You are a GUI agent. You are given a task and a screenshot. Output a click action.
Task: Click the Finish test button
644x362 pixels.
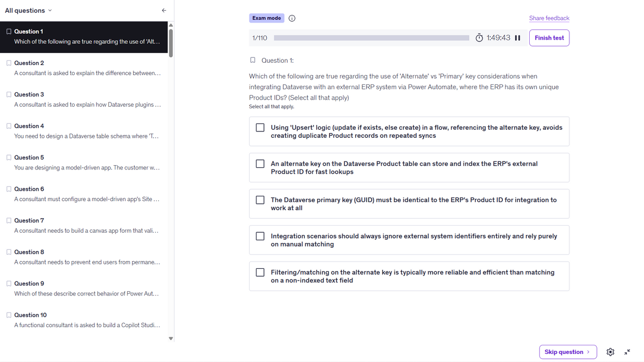549,38
